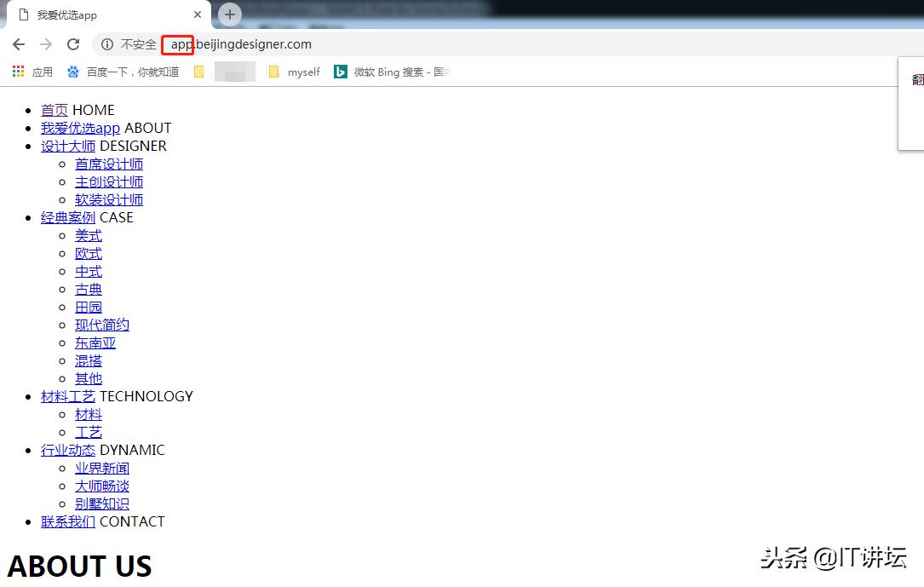Open the 材料 sub-link
This screenshot has height=587, width=924.
pyautogui.click(x=89, y=415)
